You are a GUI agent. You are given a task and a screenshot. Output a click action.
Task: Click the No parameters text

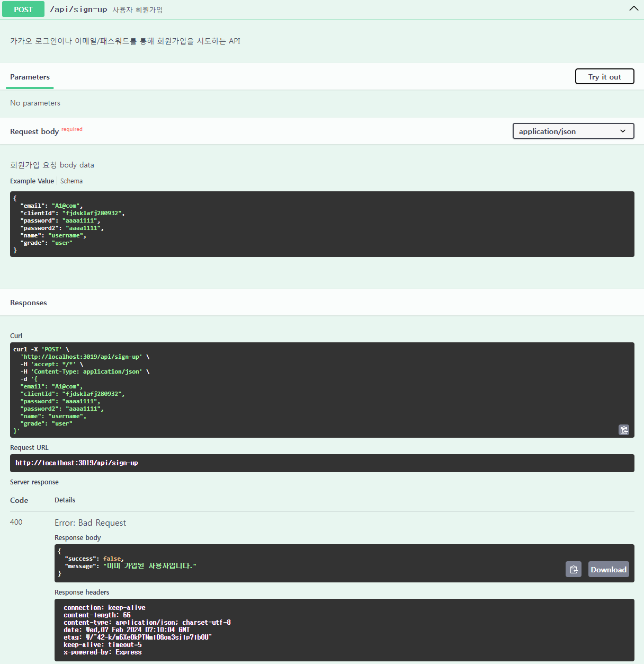click(35, 103)
